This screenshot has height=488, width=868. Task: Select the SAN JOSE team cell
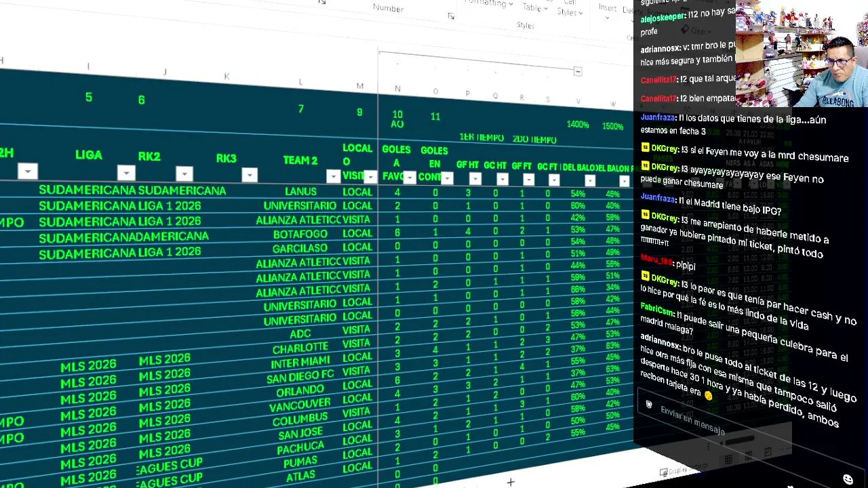[x=300, y=434]
